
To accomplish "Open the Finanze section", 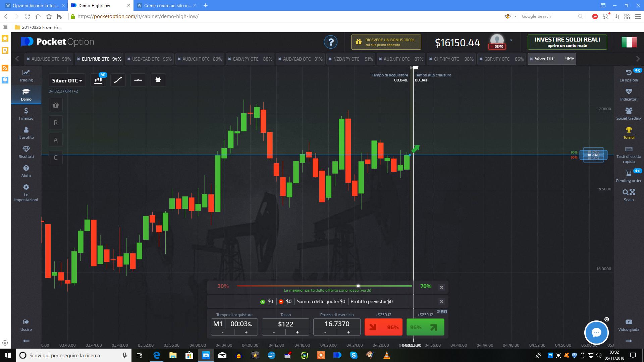I will (26, 114).
